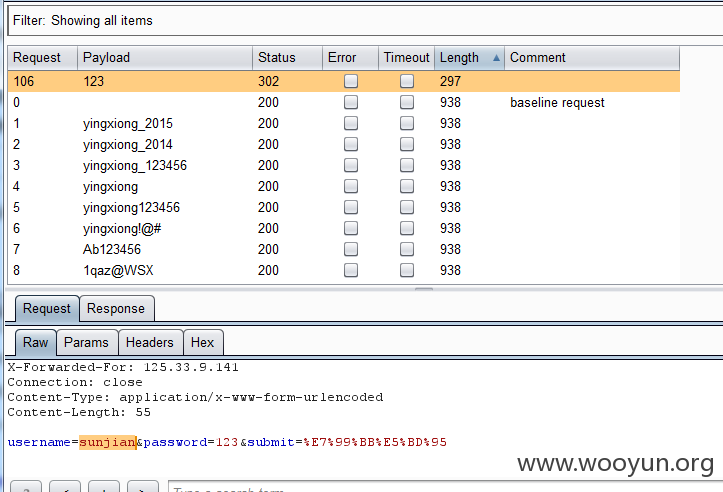This screenshot has height=492, width=723.
Task: Toggle Error checkbox for request 4 yingxiong
Action: tap(351, 186)
